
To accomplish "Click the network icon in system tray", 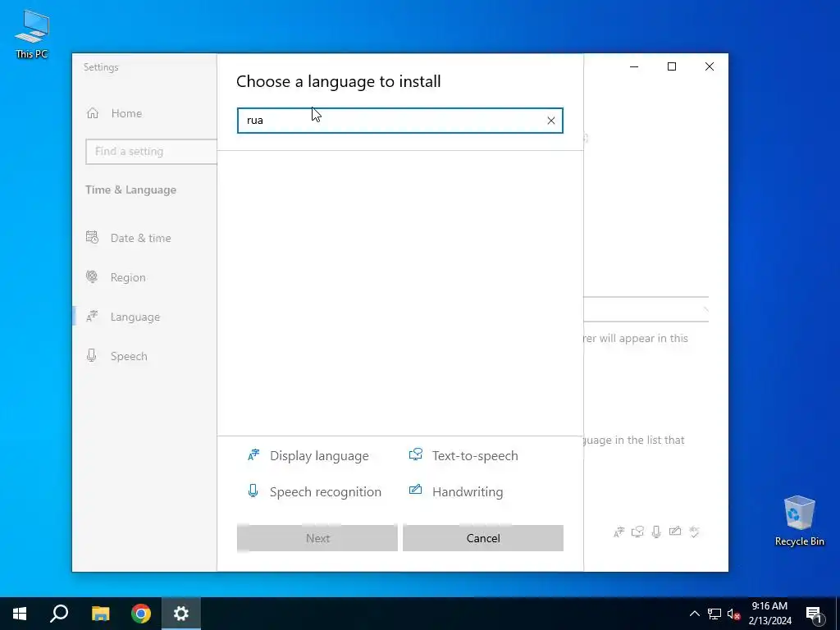I will pos(714,614).
